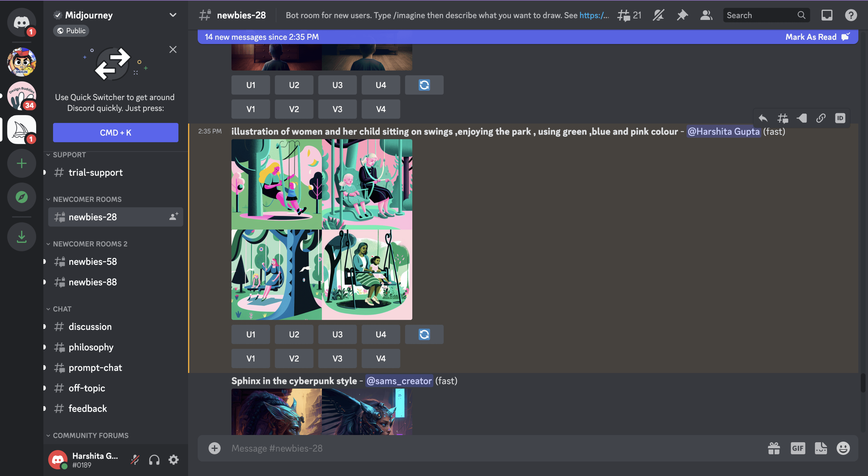Go to the discussion channel
Image resolution: width=868 pixels, height=476 pixels.
[116, 327]
